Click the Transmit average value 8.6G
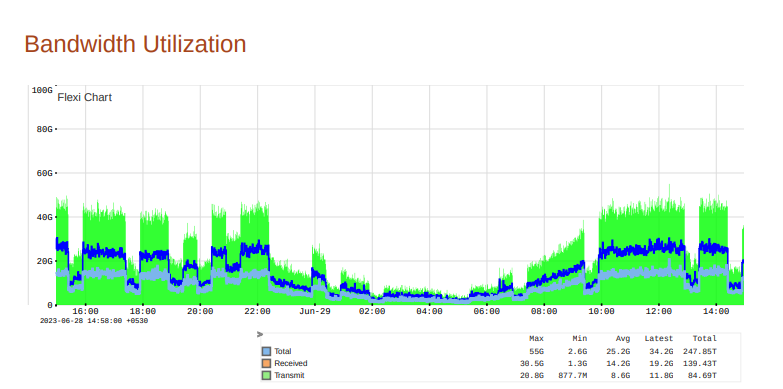The image size is (783, 389). [621, 376]
